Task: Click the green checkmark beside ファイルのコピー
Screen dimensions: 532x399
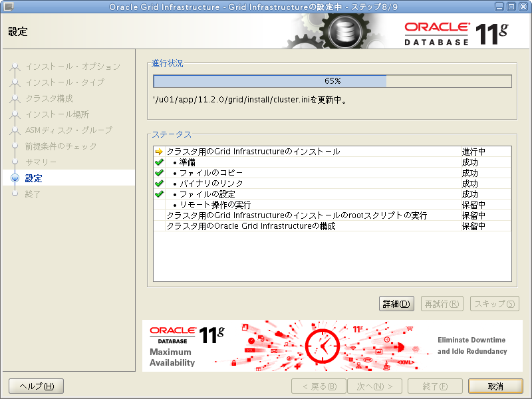Action: pyautogui.click(x=159, y=173)
